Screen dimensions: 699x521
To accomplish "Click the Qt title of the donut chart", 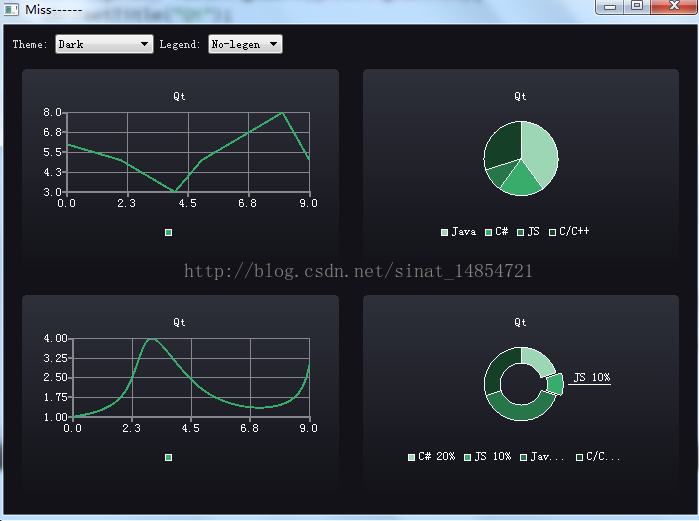I will pos(520,322).
